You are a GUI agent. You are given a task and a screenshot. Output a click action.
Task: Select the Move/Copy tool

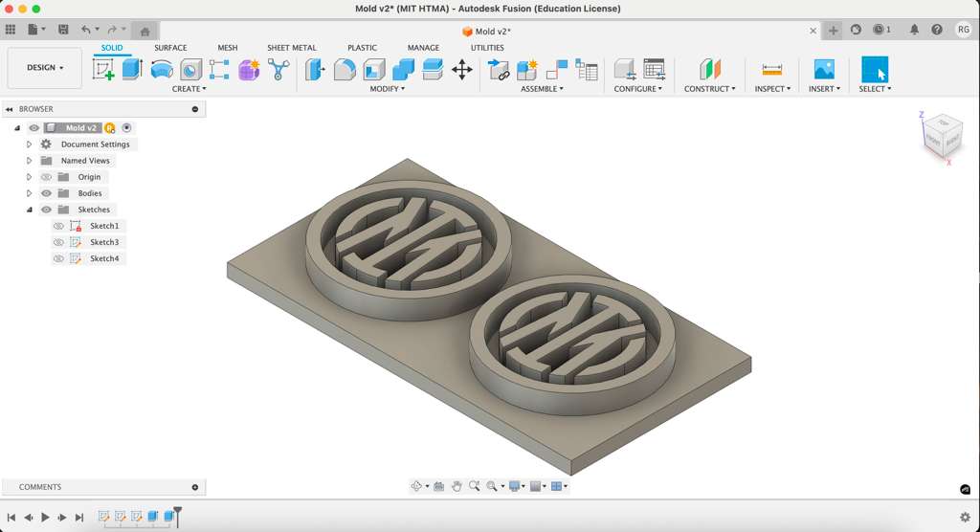(462, 70)
